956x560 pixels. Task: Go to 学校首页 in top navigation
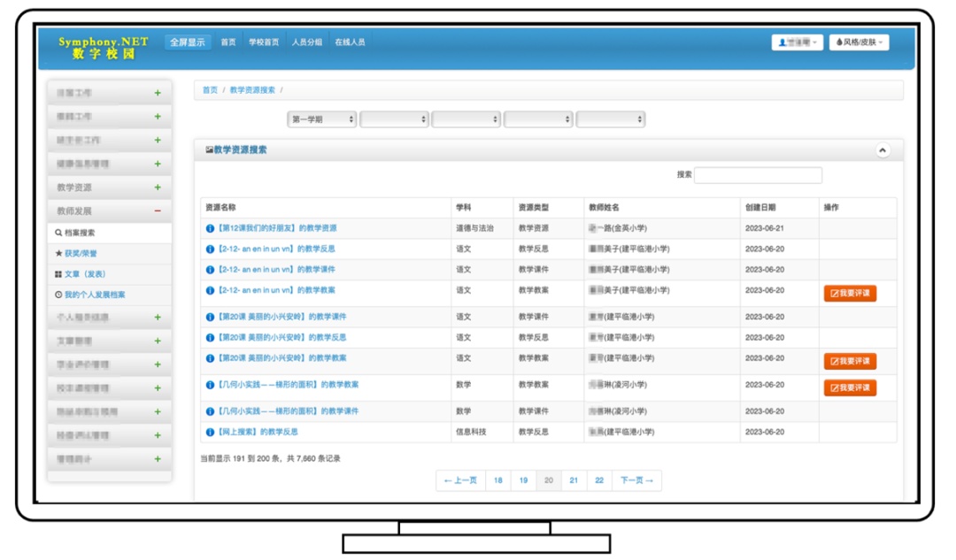[263, 42]
